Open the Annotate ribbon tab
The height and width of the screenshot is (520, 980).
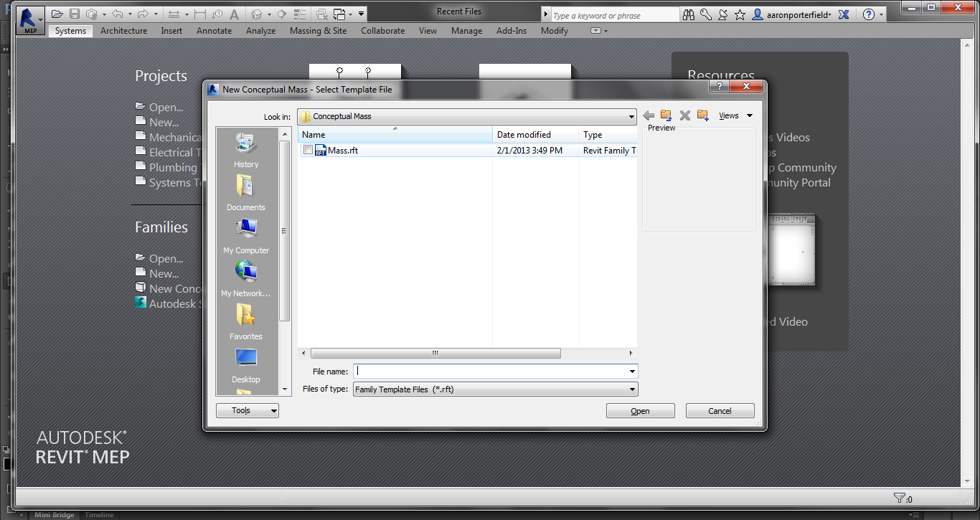pyautogui.click(x=214, y=31)
